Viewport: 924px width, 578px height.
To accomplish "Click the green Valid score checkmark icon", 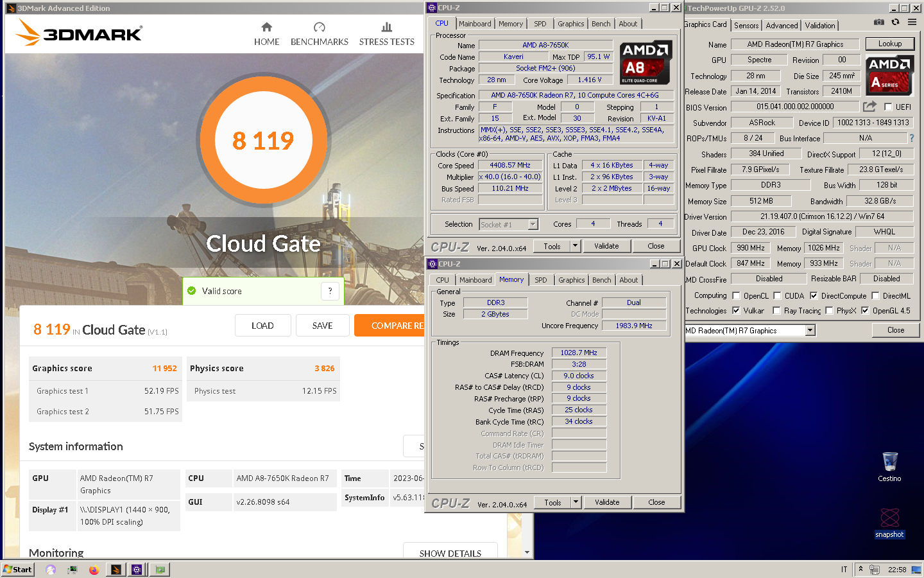I will [x=191, y=291].
